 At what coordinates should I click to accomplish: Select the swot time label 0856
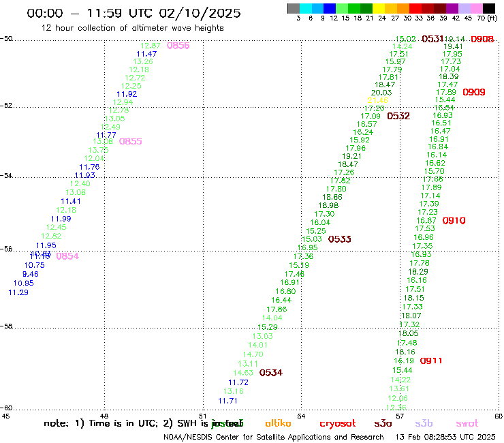tap(178, 46)
